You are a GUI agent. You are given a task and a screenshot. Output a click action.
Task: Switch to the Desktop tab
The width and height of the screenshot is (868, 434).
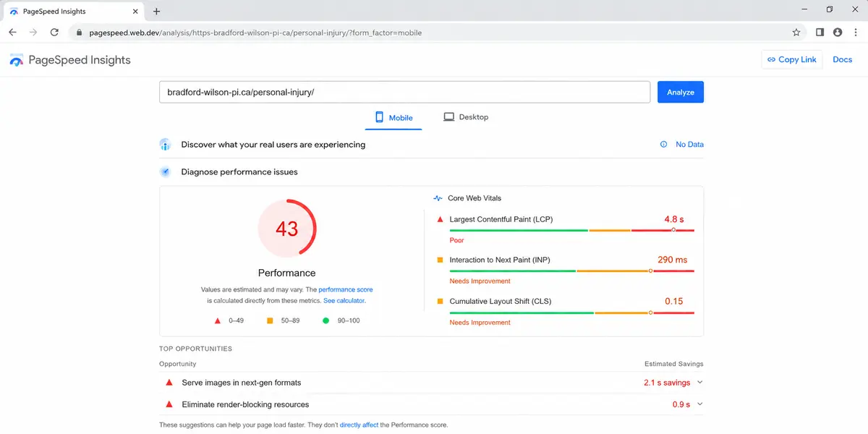(466, 117)
